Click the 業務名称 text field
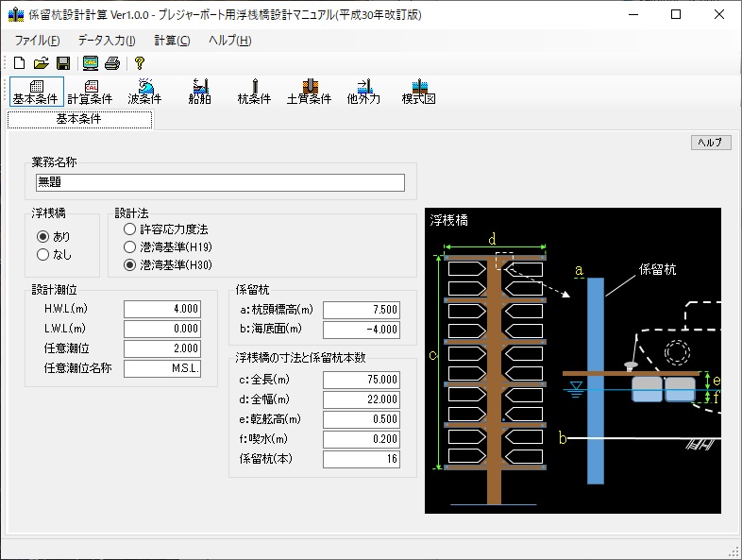 pyautogui.click(x=219, y=183)
